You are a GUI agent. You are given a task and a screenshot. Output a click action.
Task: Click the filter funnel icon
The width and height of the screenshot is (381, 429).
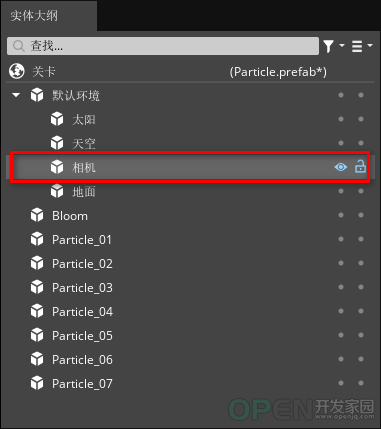[x=328, y=46]
